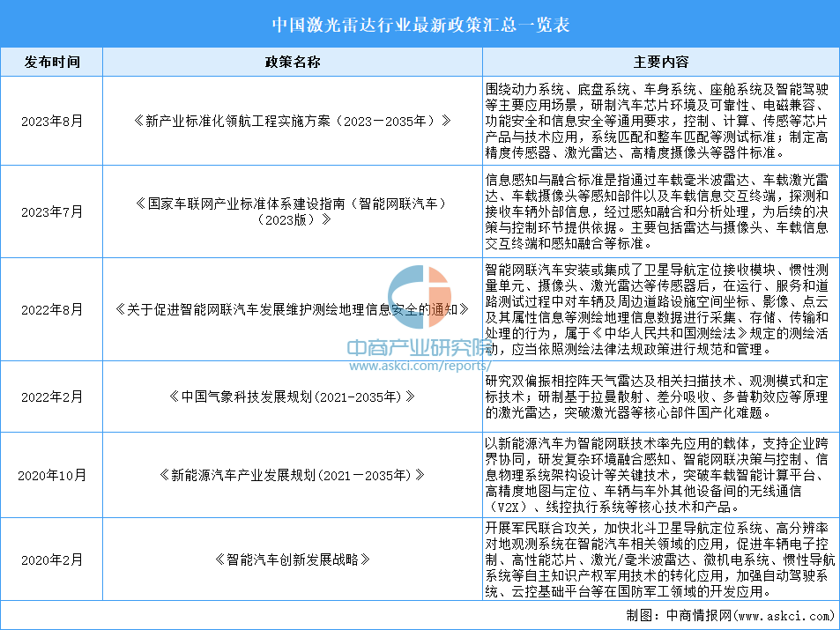Click the content paragraph beginning '围绕动力系统、底盘系统'
Image resolution: width=840 pixels, height=630 pixels.
click(x=657, y=121)
